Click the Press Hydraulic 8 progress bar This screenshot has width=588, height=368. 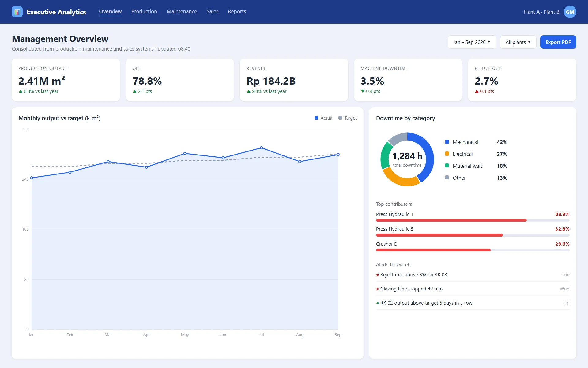click(x=473, y=235)
